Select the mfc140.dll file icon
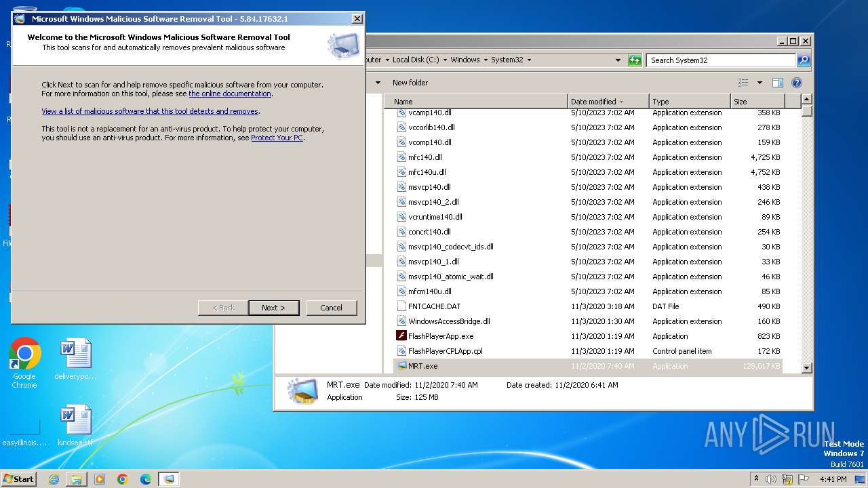 (401, 157)
